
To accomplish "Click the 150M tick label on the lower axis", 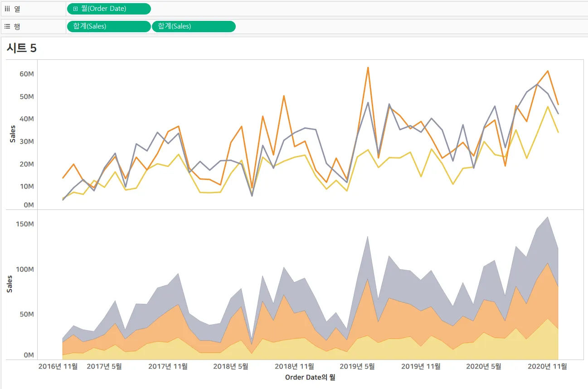I will coord(25,224).
